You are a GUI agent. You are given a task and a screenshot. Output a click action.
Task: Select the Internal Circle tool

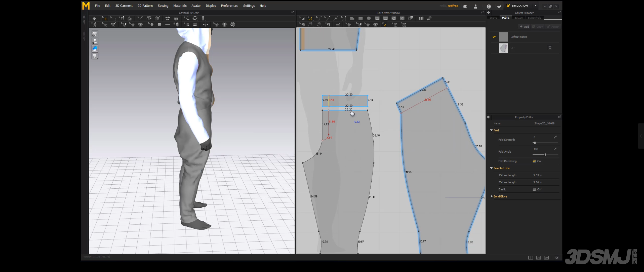coord(394,18)
